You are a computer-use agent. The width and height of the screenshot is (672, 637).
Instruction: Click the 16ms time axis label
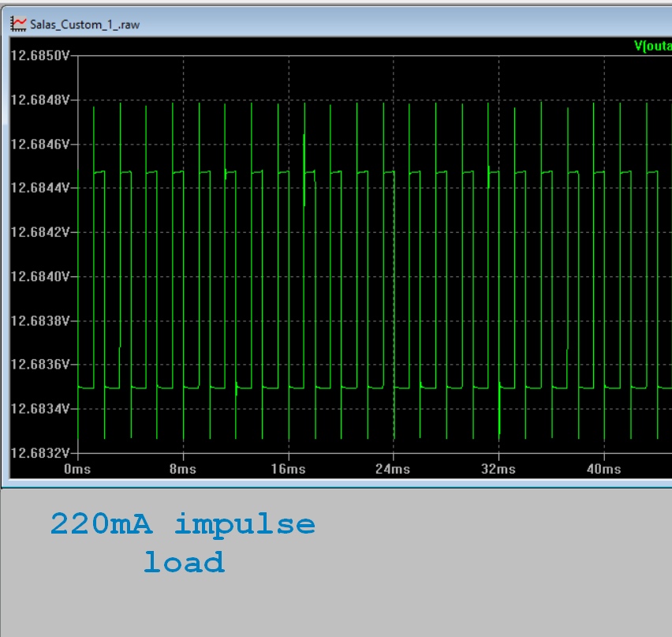[x=289, y=469]
